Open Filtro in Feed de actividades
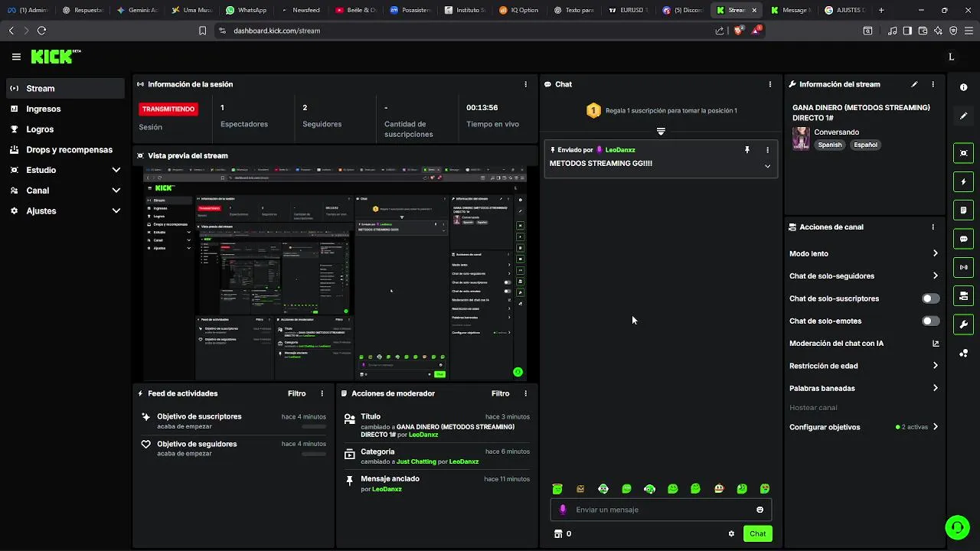The width and height of the screenshot is (980, 551). (296, 393)
